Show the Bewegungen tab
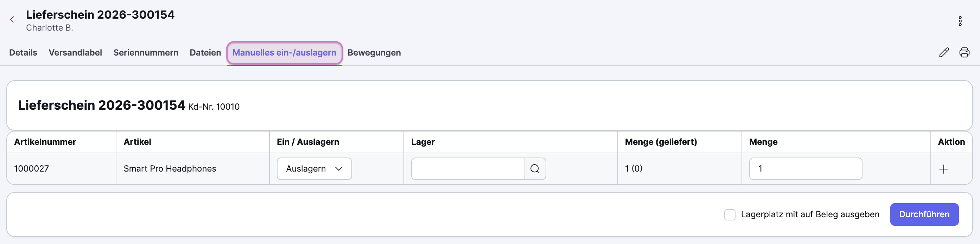 (x=374, y=53)
